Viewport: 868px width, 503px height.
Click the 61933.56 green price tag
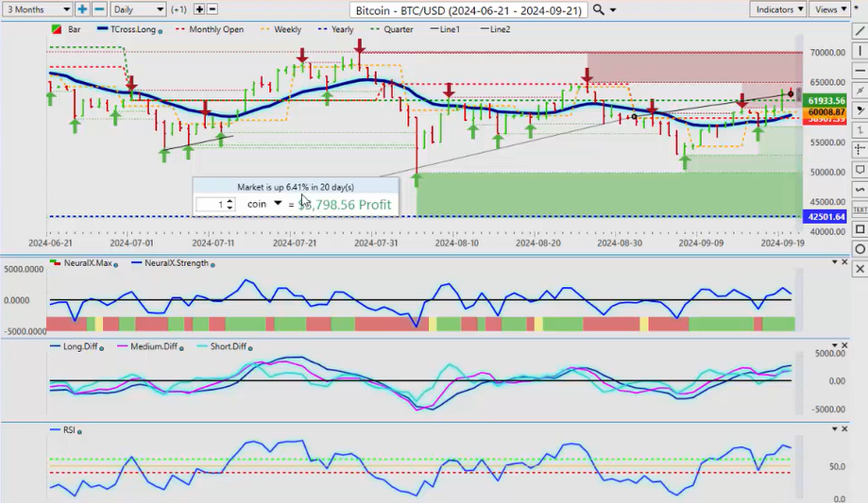click(x=826, y=101)
